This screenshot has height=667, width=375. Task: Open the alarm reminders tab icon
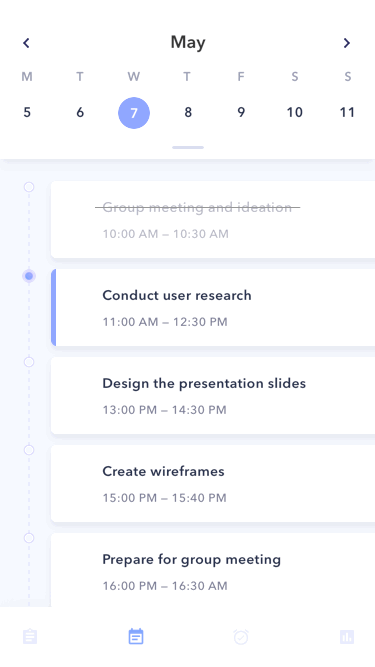241,637
